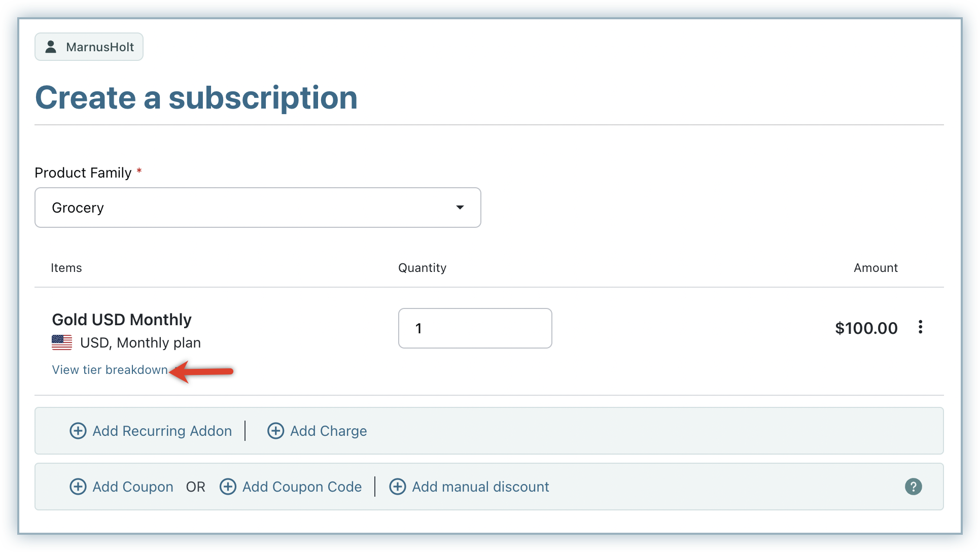The image size is (980, 552).
Task: Open the MarnusHolt customer chip
Action: [89, 47]
